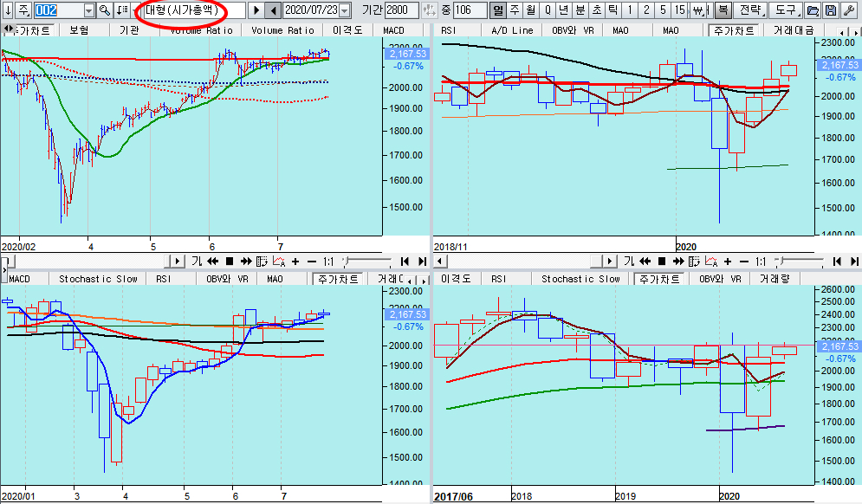
Task: Select the 주 weekly period button
Action: click(x=514, y=10)
